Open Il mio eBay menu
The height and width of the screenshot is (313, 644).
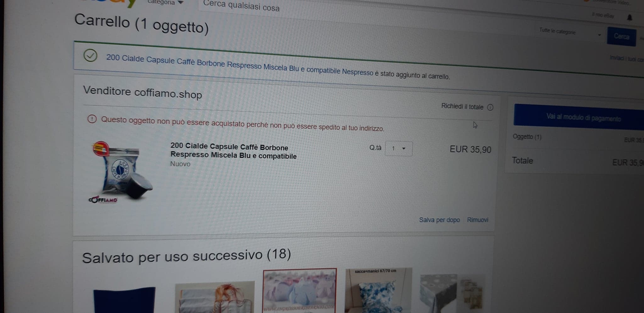click(602, 15)
